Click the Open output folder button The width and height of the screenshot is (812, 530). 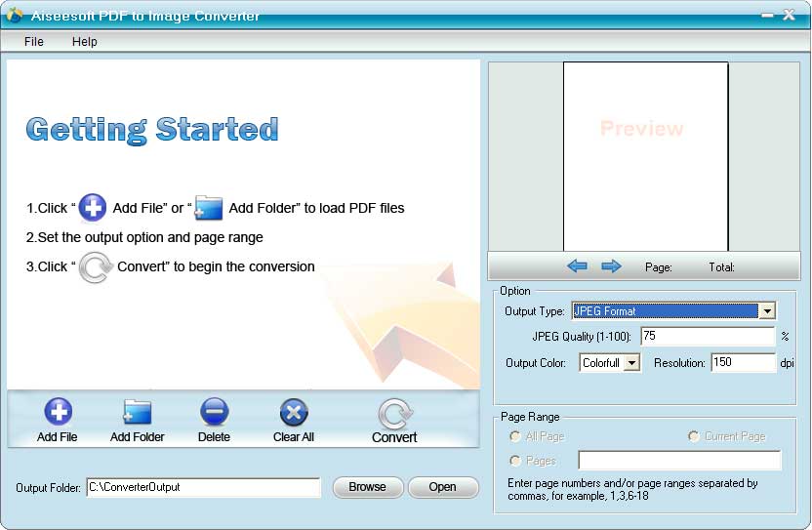[443, 487]
